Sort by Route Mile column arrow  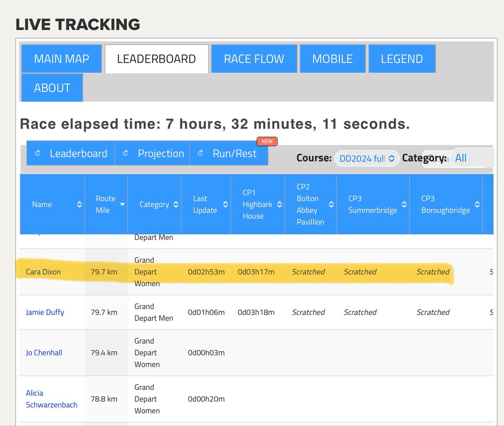tap(123, 204)
